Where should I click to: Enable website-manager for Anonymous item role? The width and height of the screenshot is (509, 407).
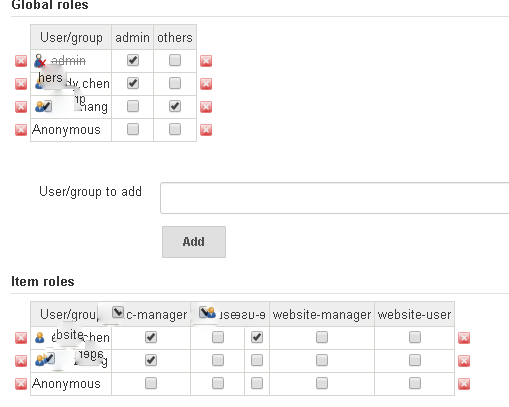[322, 383]
